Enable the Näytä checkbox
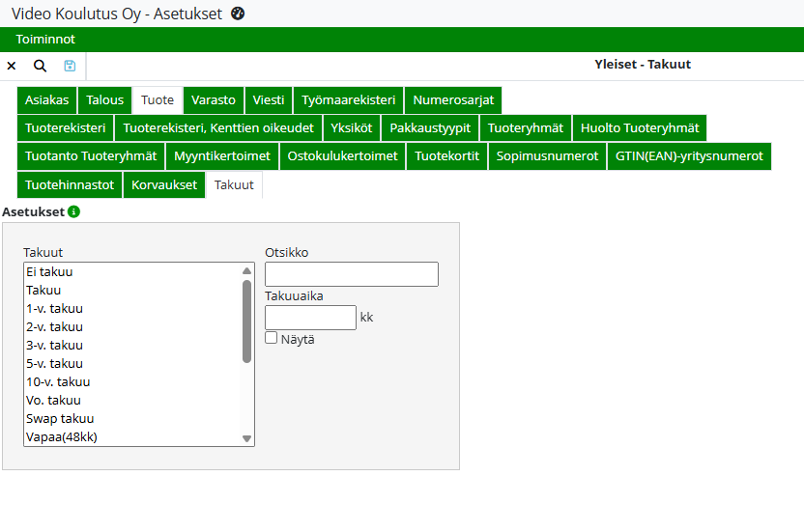This screenshot has height=532, width=804. [272, 338]
